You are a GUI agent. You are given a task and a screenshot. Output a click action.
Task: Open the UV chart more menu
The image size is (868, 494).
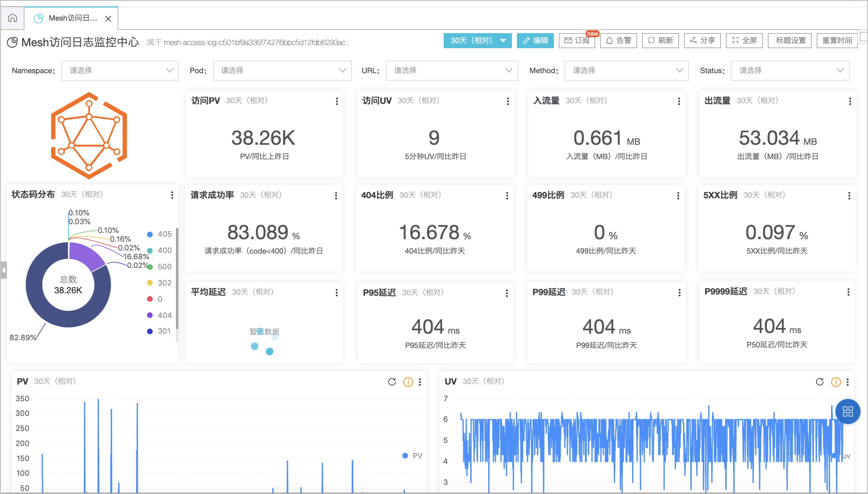tap(848, 382)
